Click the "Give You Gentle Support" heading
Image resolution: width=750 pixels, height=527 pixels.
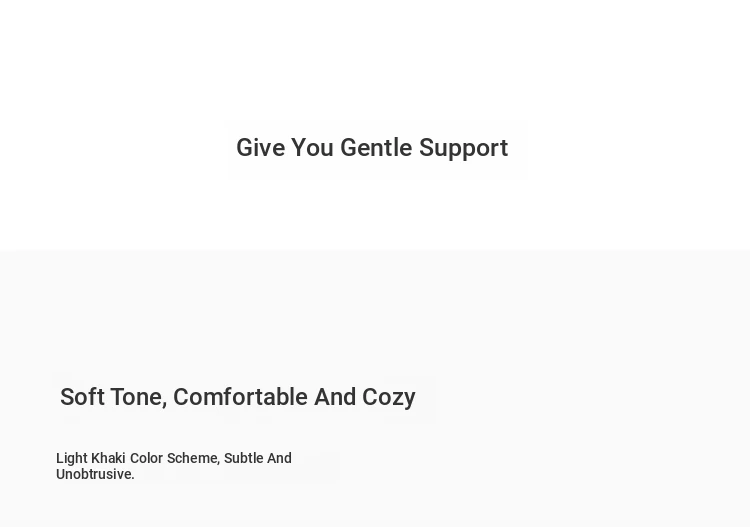tap(372, 148)
